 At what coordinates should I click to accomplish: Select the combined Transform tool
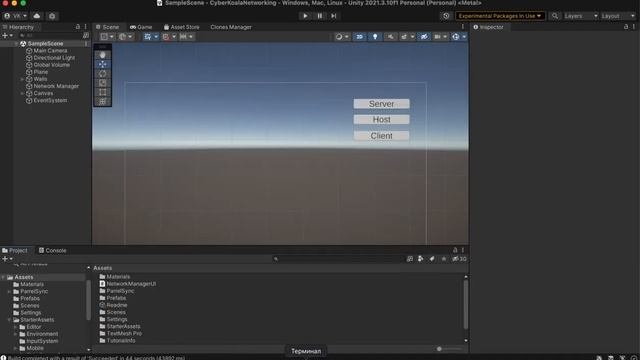click(102, 101)
